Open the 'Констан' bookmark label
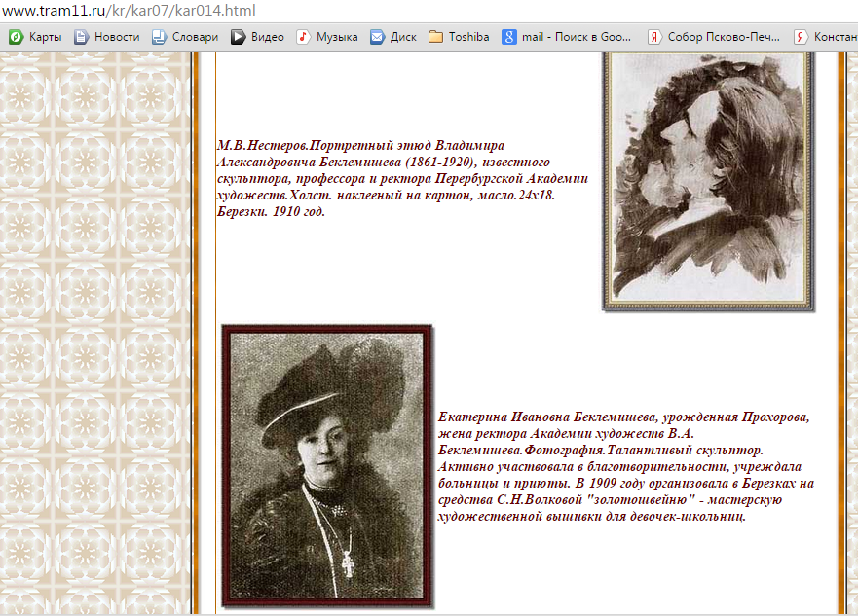858x616 pixels. tap(836, 37)
